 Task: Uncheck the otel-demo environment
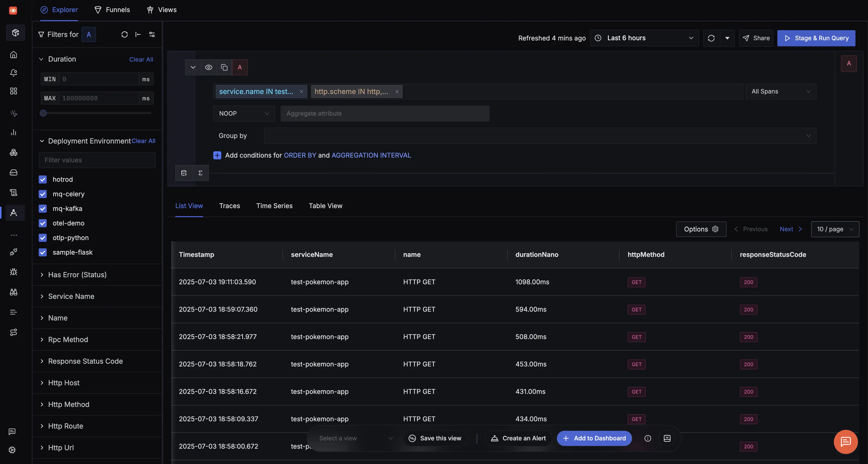(43, 223)
